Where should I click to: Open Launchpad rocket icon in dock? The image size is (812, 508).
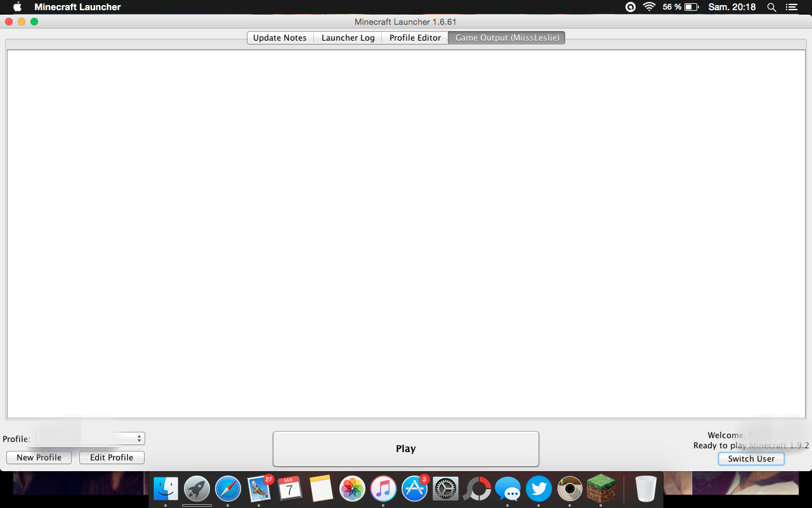tap(197, 488)
